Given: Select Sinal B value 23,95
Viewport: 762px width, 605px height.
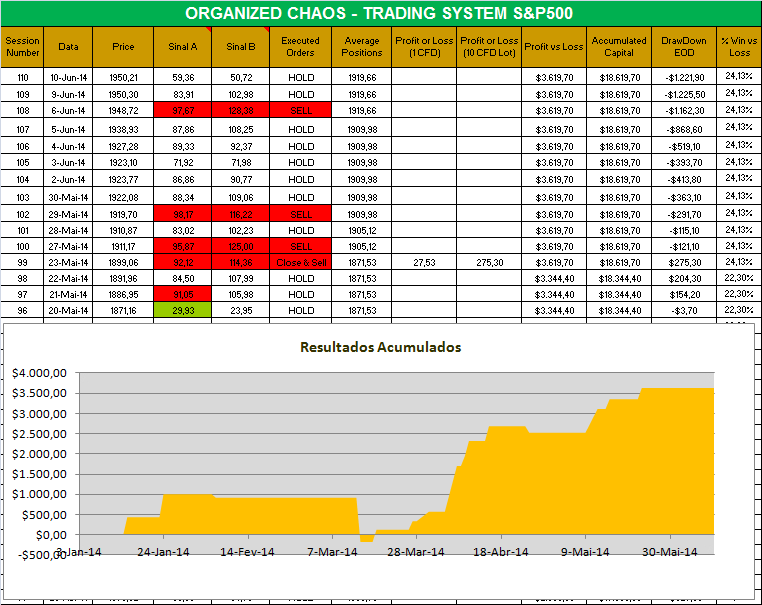Looking at the screenshot, I should pos(241,311).
